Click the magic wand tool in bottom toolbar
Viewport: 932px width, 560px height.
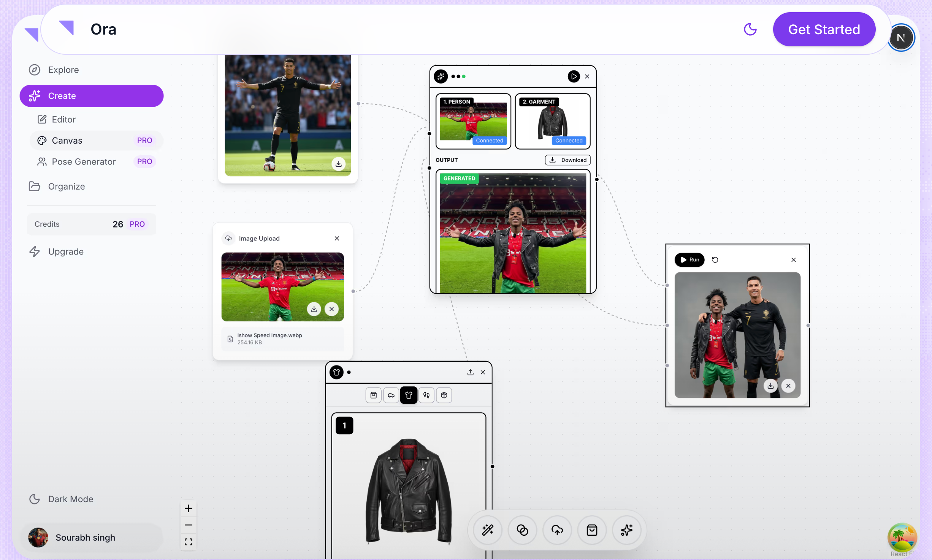pos(488,530)
